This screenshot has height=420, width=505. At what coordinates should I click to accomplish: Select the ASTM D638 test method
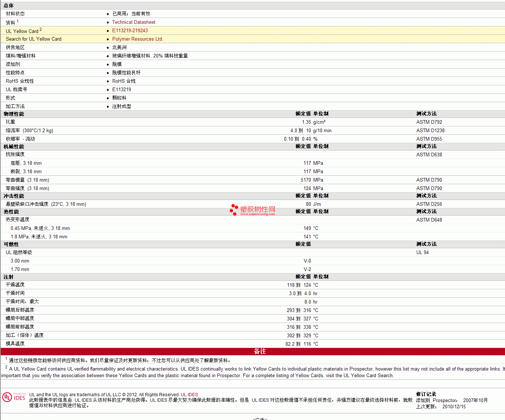pyautogui.click(x=429, y=155)
